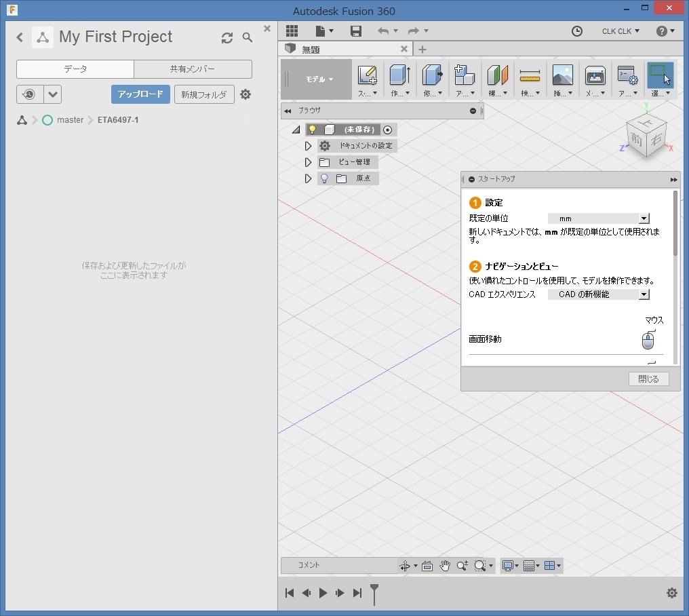Screen dimensions: 689x616
Task: Open the job status clock icon
Action: [x=576, y=31]
